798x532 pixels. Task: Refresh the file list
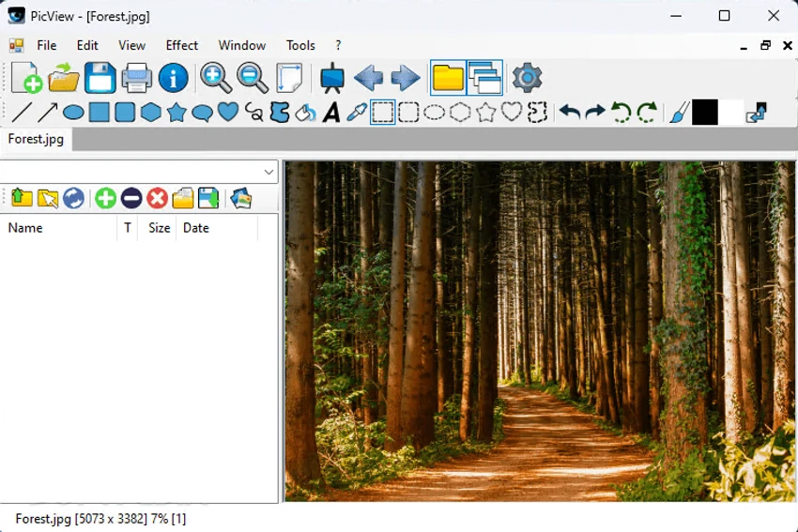(73, 198)
